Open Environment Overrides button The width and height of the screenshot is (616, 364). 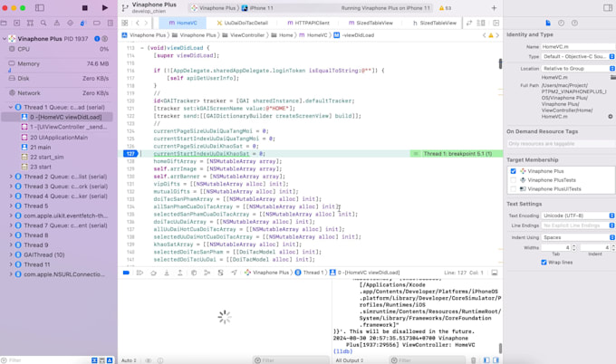(x=220, y=273)
